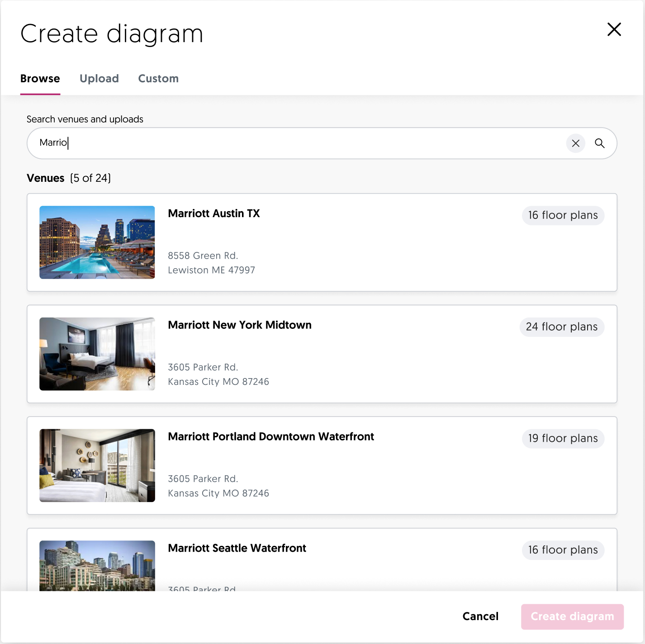The width and height of the screenshot is (645, 644).
Task: Select the Marriott Austin TX venue title
Action: coord(214,213)
